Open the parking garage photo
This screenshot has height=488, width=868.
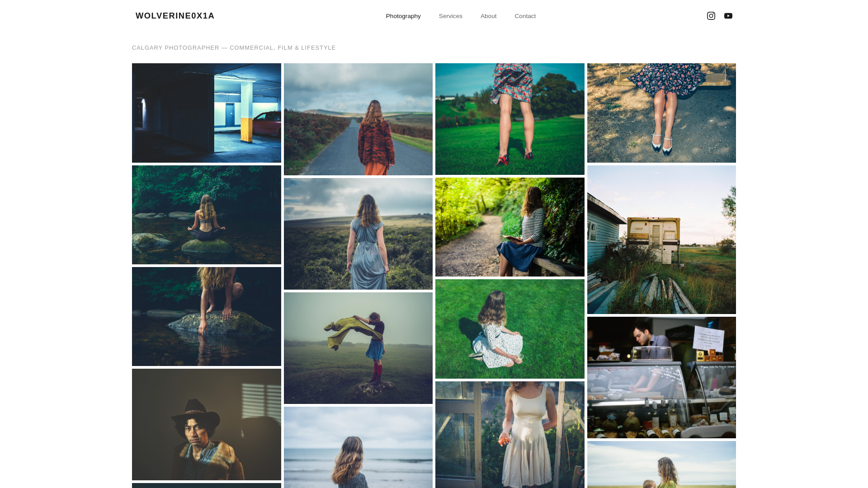(x=207, y=113)
